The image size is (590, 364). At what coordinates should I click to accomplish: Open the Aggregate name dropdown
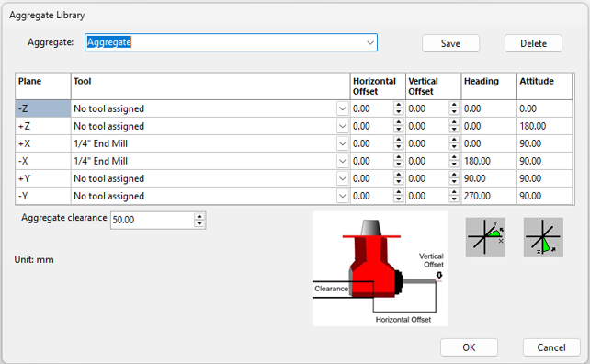[370, 42]
